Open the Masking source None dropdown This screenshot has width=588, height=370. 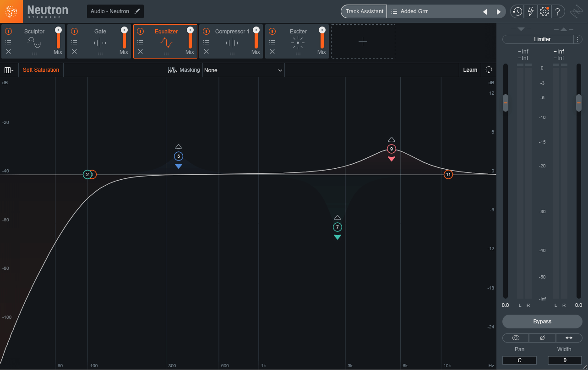[243, 70]
